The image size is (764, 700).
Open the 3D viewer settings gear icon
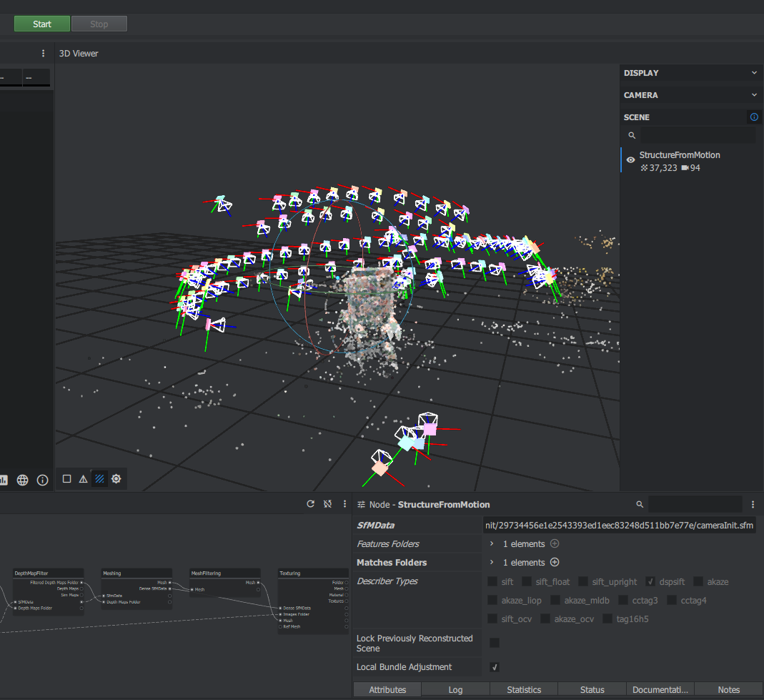click(x=116, y=479)
